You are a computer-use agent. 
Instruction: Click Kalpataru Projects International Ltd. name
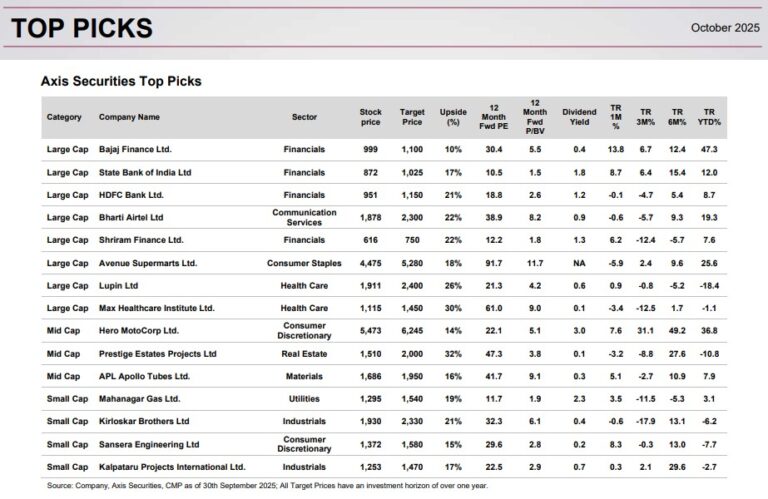point(172,467)
